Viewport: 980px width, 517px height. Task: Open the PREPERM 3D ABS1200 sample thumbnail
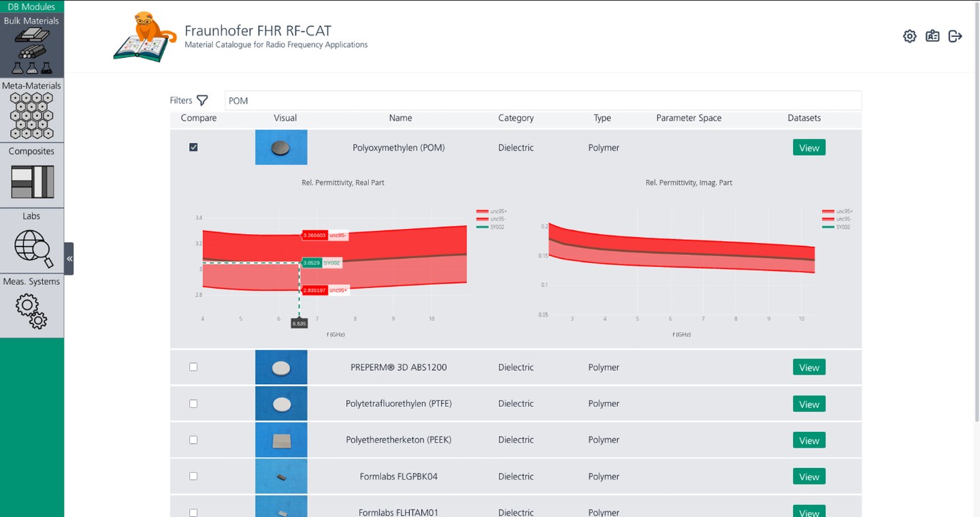click(281, 367)
